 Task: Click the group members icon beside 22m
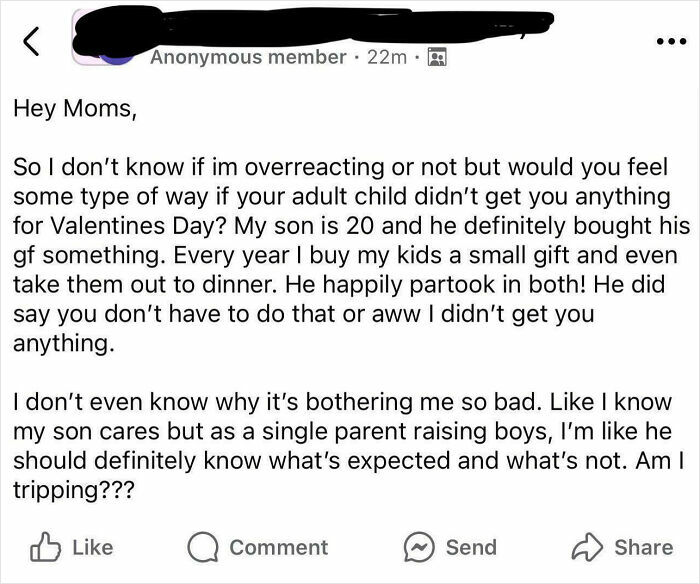click(x=436, y=58)
